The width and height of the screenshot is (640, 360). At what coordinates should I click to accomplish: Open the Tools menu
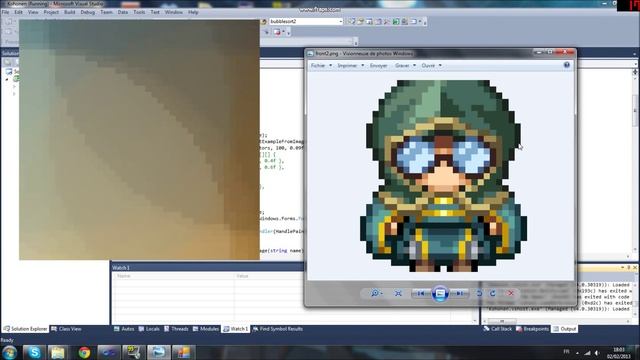[x=139, y=12]
